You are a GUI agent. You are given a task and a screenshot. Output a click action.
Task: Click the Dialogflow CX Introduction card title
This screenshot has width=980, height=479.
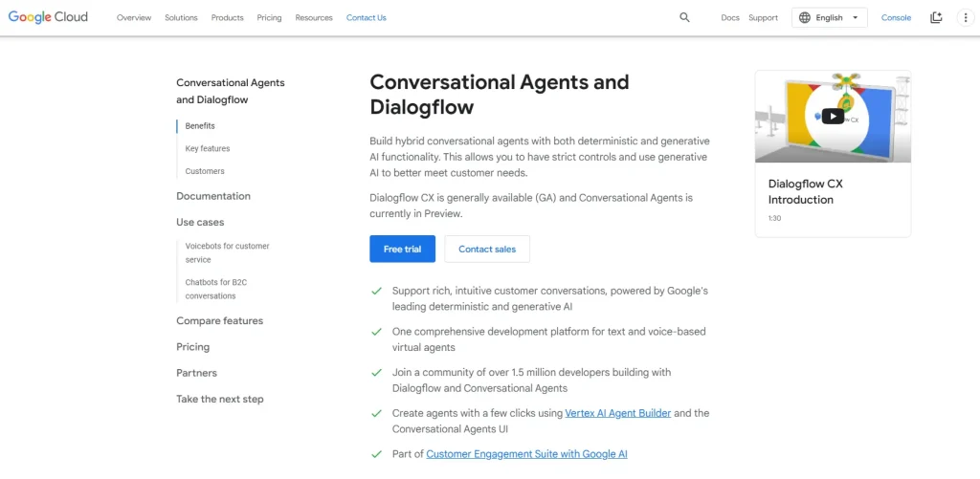(806, 192)
